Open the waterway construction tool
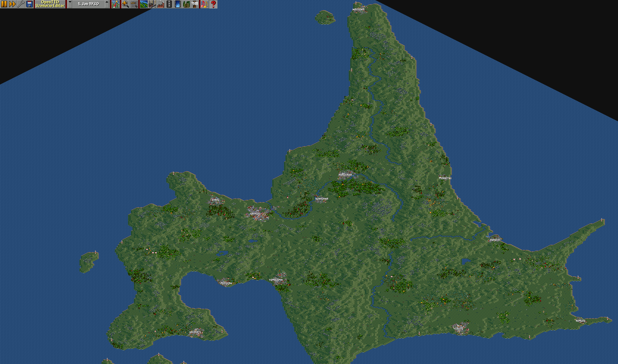Screen dimensions: 618x364 178,4
